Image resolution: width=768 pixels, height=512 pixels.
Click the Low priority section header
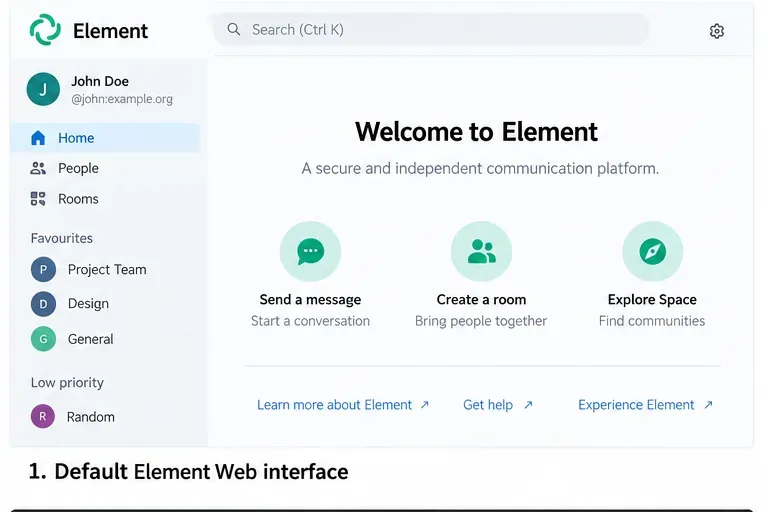pyautogui.click(x=67, y=383)
